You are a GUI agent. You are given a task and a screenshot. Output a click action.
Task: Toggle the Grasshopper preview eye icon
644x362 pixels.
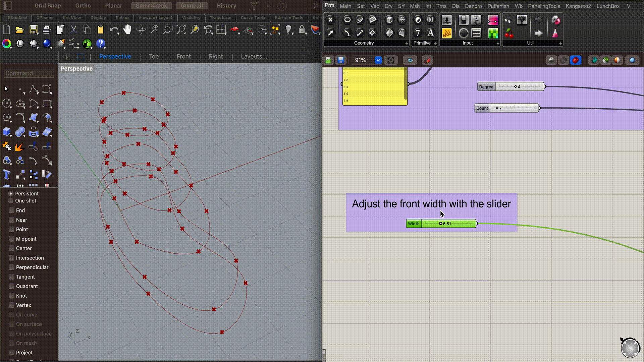(x=410, y=60)
